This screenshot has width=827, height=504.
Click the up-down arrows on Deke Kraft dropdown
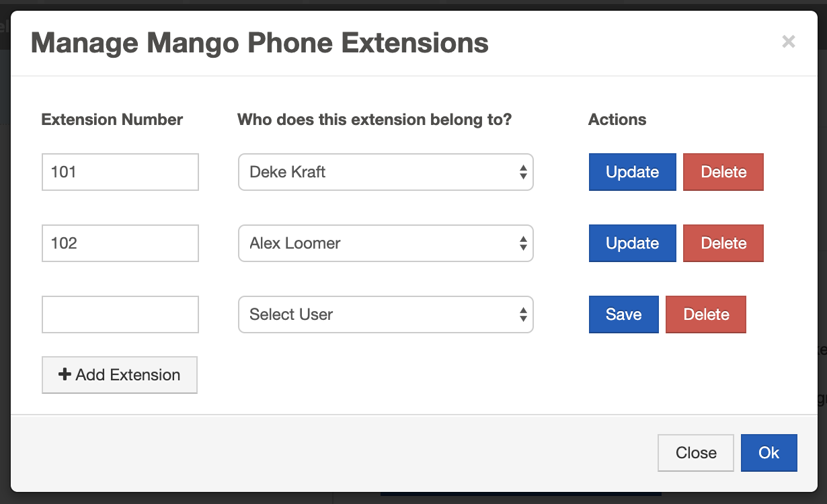coord(523,172)
